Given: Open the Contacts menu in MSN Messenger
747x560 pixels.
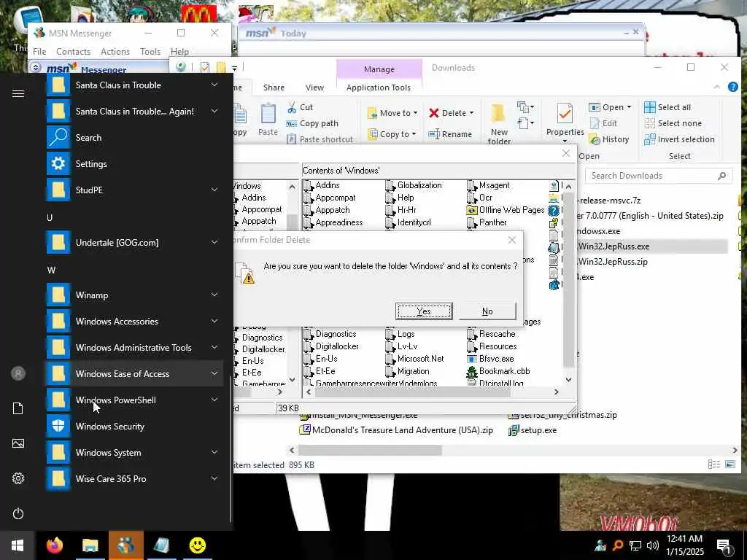Looking at the screenshot, I should coord(74,52).
